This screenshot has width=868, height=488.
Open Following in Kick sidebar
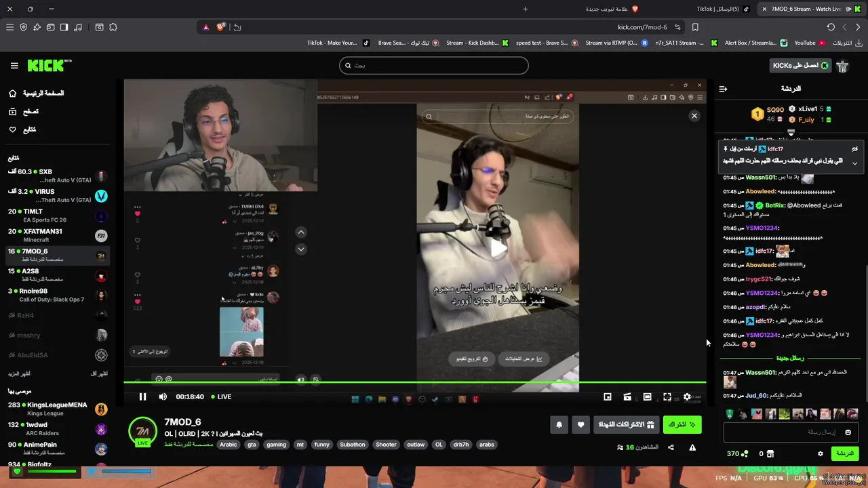[22, 129]
